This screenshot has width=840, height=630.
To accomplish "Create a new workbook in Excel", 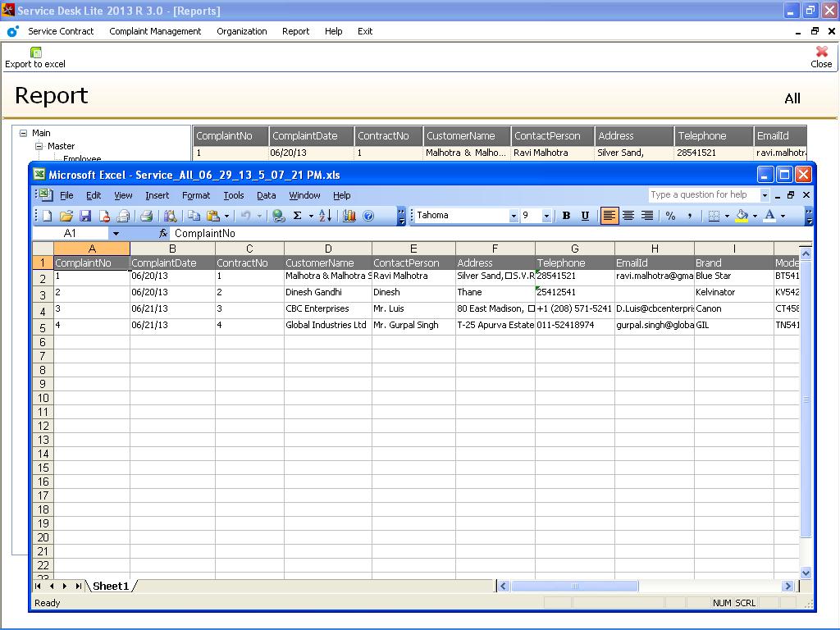I will tap(47, 216).
